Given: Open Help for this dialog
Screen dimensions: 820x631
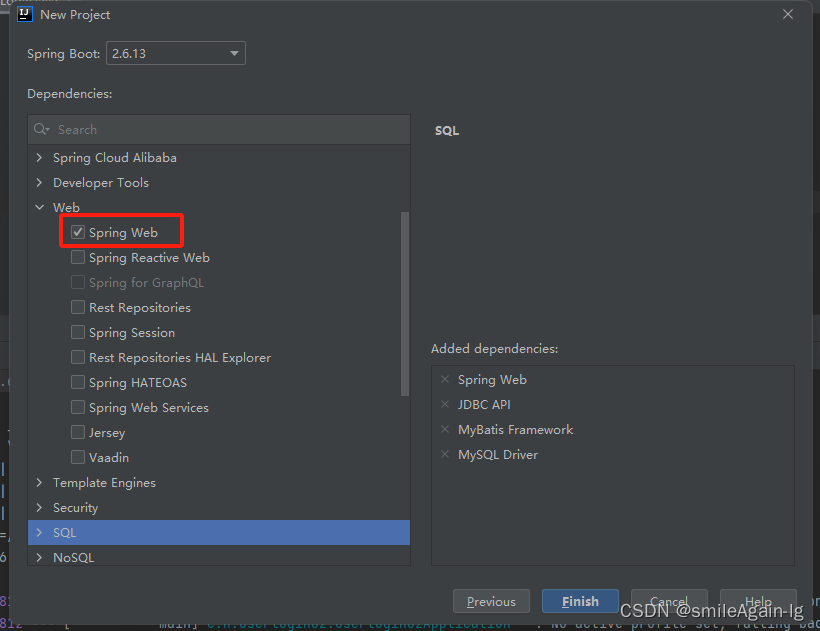Looking at the screenshot, I should (x=758, y=601).
